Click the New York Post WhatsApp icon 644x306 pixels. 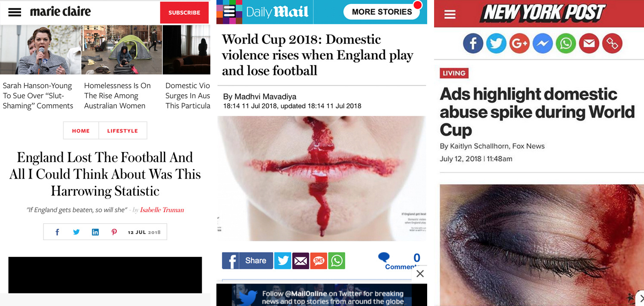[566, 43]
